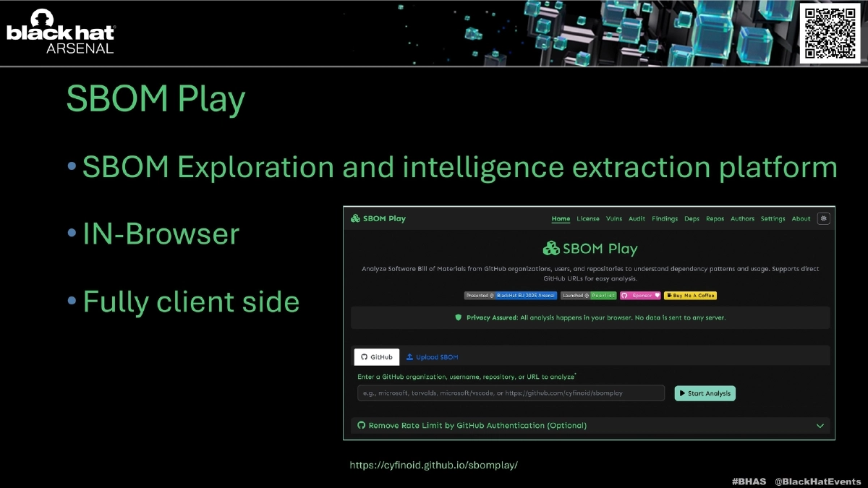Follow the Buy Me A Coffee link
The height and width of the screenshot is (488, 868).
[x=691, y=295]
